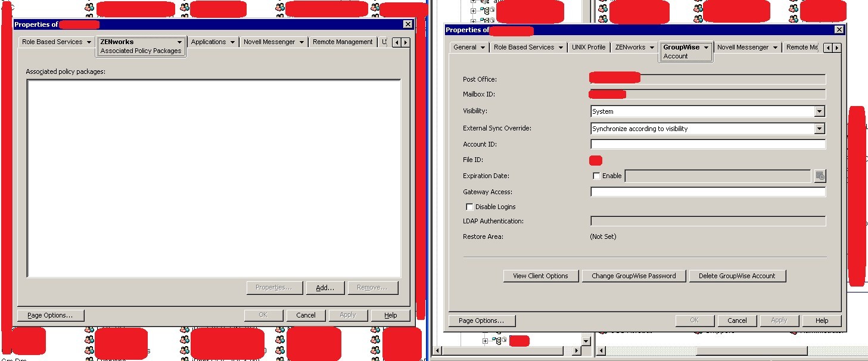Image resolution: width=868 pixels, height=361 pixels.
Task: Open the calendar picker beside Expiration Date
Action: click(820, 176)
